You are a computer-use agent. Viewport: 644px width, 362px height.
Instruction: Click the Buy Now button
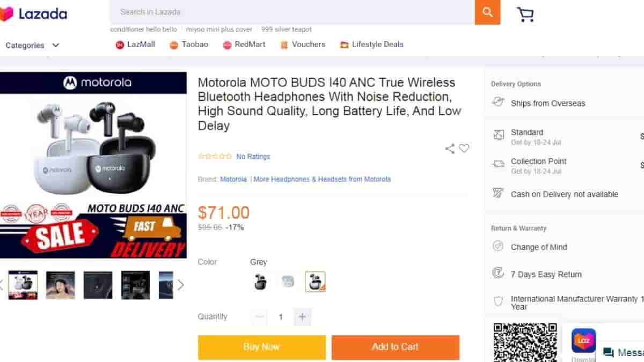click(261, 347)
